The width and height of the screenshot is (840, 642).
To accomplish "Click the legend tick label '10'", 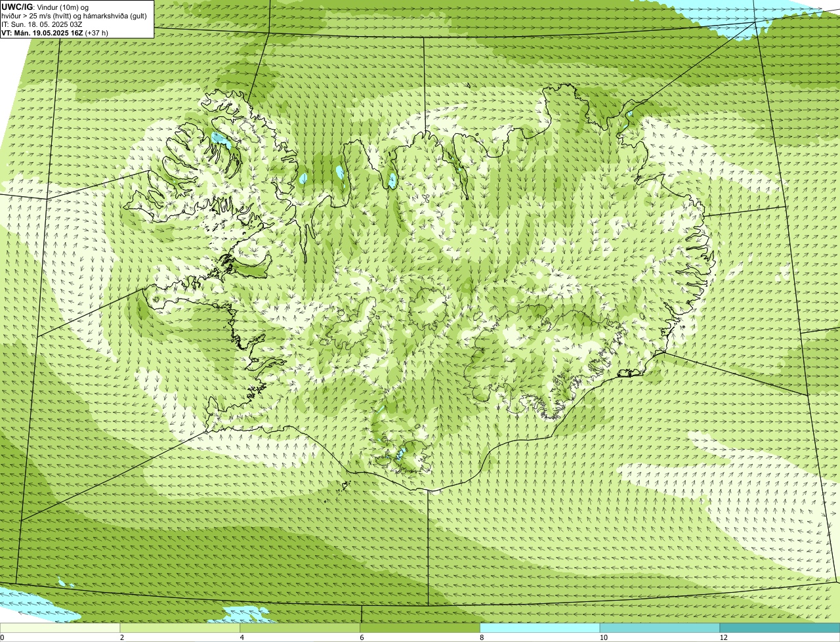I will 603,637.
